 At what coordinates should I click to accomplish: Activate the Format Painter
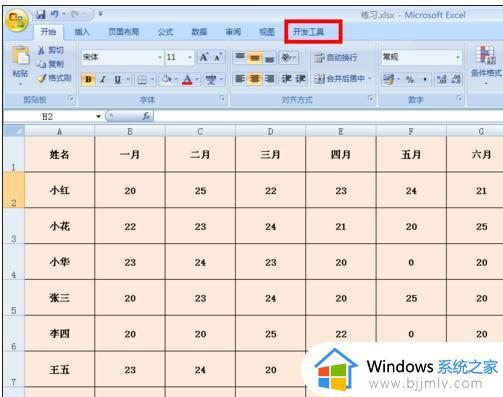(x=54, y=78)
